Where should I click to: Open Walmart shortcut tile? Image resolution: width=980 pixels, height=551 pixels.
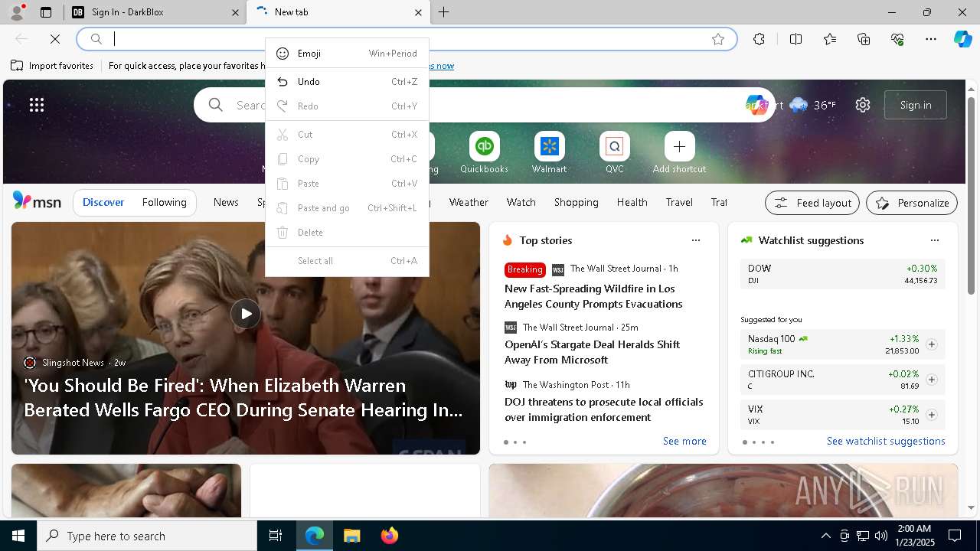(549, 152)
